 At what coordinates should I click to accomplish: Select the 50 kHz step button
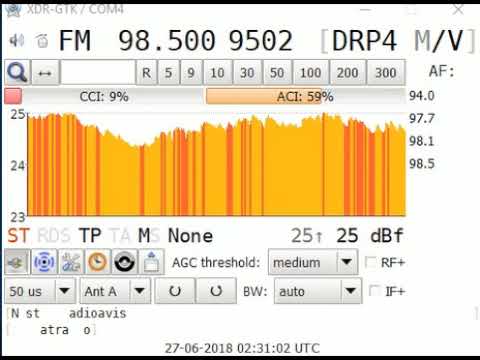277,72
